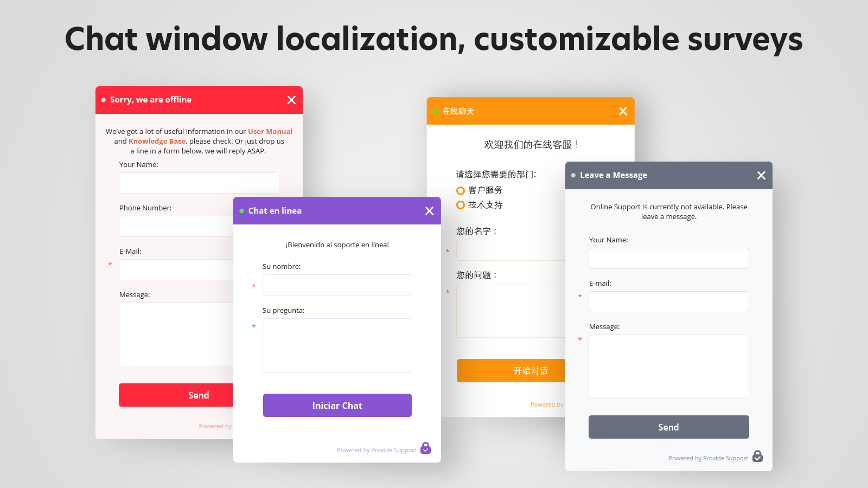Image resolution: width=868 pixels, height=488 pixels.
Task: Click the green status dot in orange header
Action: [x=435, y=111]
